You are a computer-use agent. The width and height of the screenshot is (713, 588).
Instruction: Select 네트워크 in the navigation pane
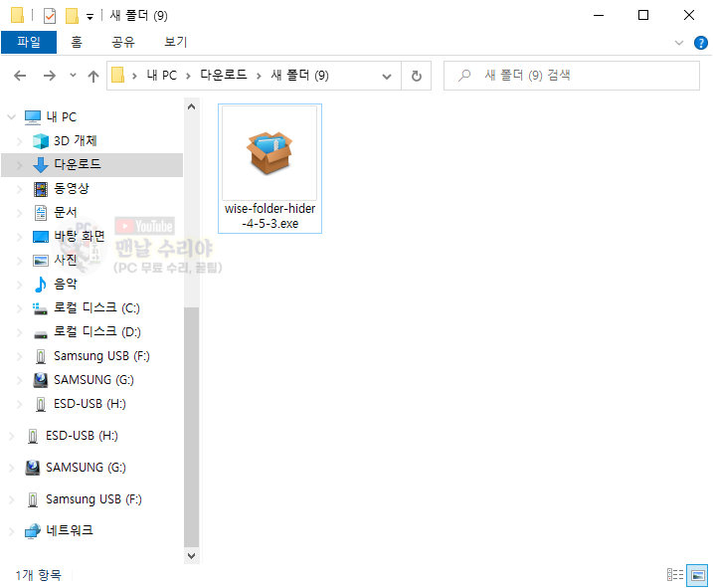70,530
